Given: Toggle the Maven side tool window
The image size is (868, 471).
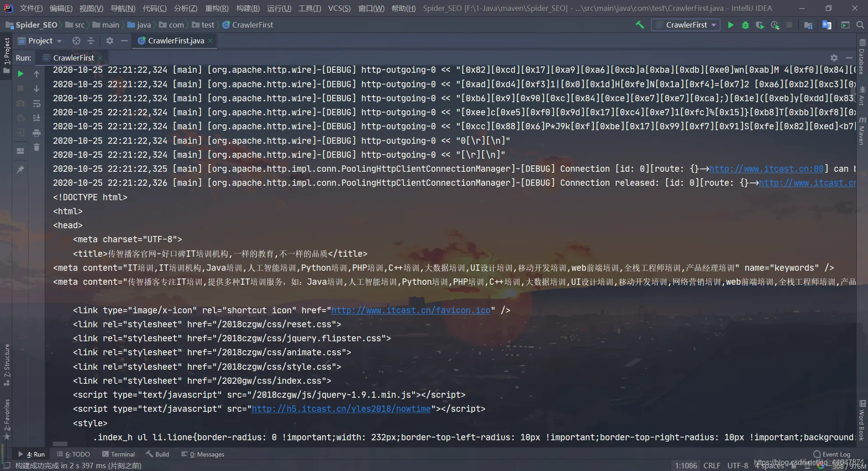Looking at the screenshot, I should click(x=862, y=131).
